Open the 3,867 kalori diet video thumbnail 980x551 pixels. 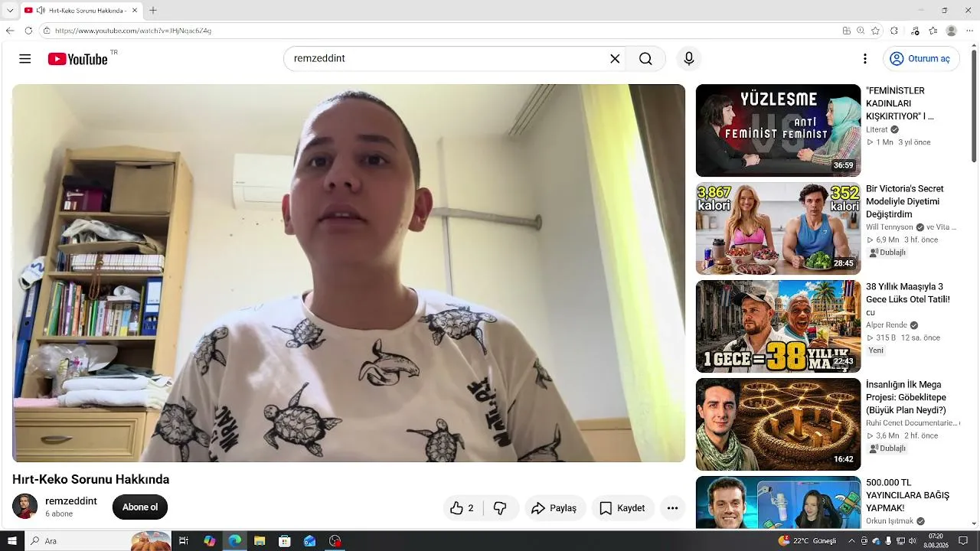[x=778, y=228]
